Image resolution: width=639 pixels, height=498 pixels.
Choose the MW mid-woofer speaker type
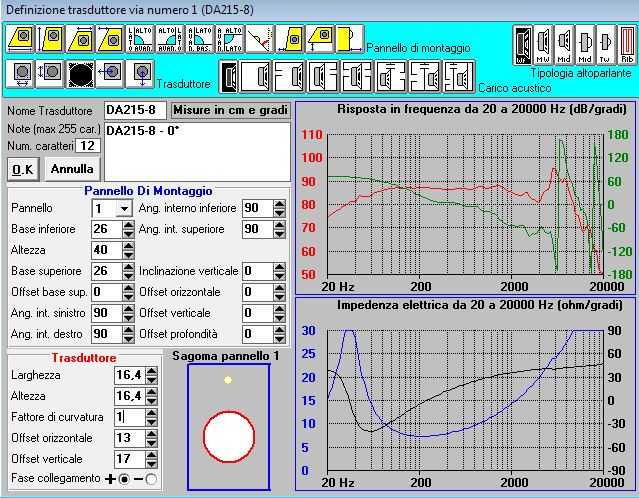click(x=543, y=45)
